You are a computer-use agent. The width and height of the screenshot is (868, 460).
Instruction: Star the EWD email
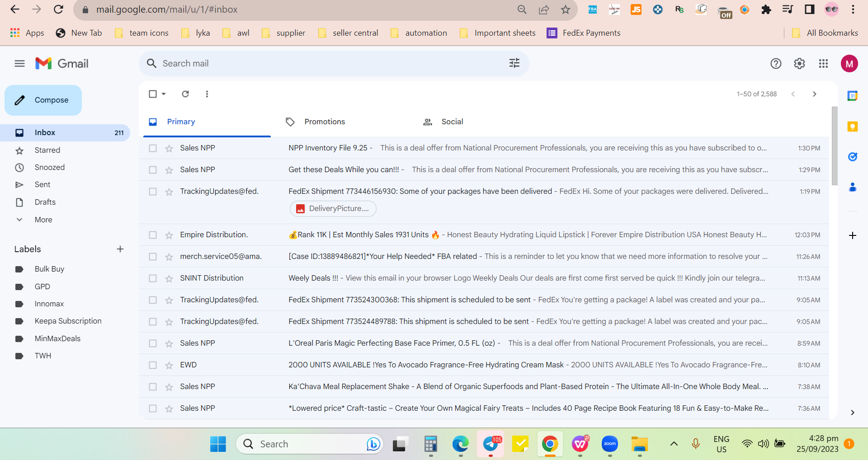pos(169,365)
